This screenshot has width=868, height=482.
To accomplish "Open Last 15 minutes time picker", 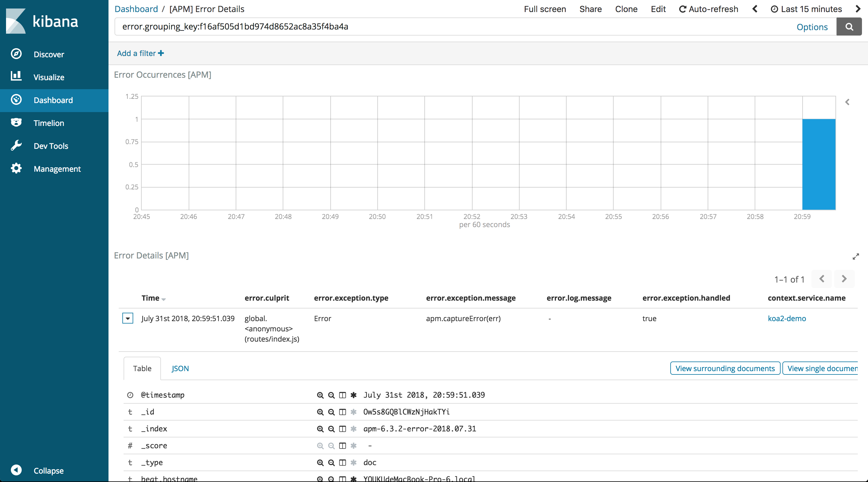I will (x=806, y=9).
